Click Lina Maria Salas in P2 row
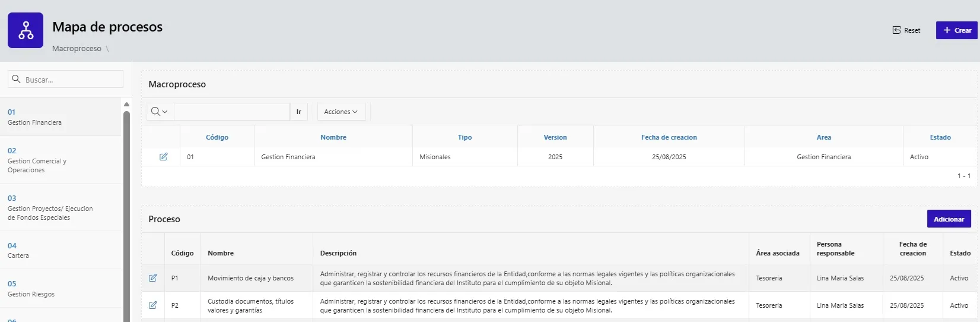Screen dimensions: 980x322 tap(840, 305)
